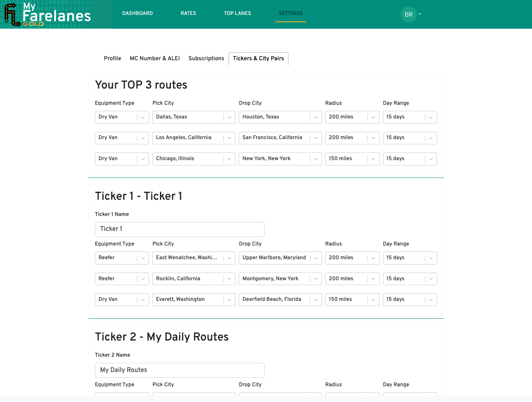Open the Chicago, Illinois pick city dropdown

click(x=194, y=159)
